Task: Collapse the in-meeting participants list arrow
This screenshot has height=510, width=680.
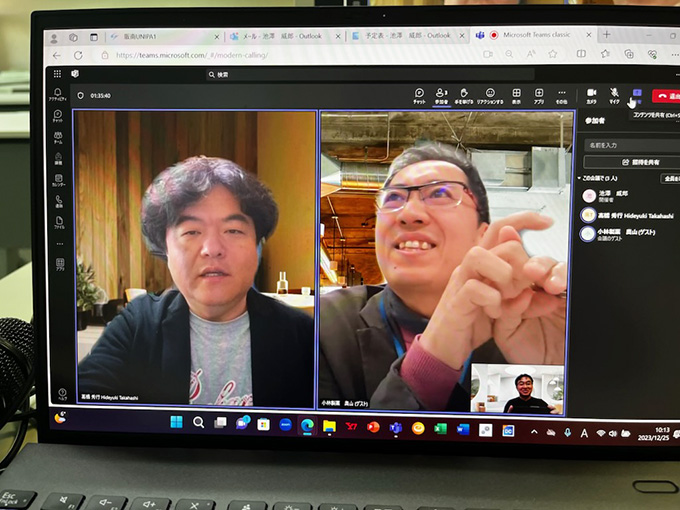Action: coord(579,178)
